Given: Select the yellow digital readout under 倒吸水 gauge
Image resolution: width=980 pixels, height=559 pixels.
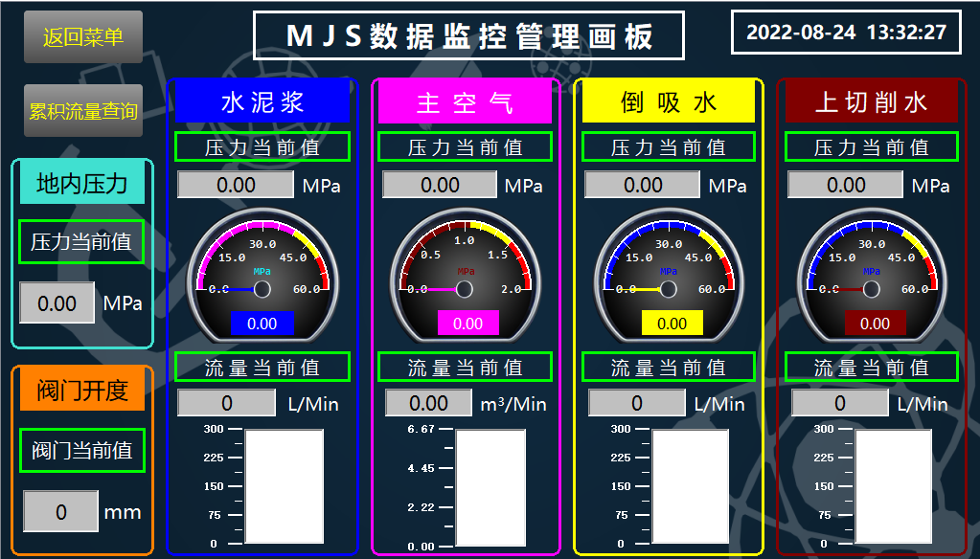Looking at the screenshot, I should [672, 324].
